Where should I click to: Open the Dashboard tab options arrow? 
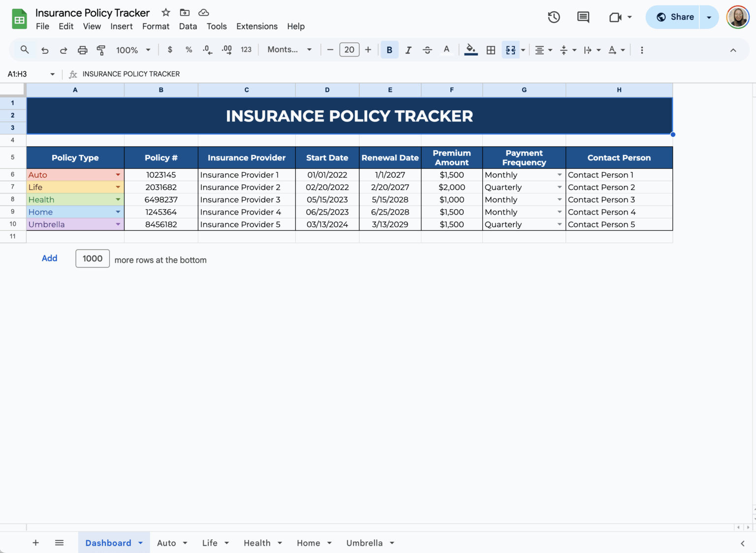point(140,543)
